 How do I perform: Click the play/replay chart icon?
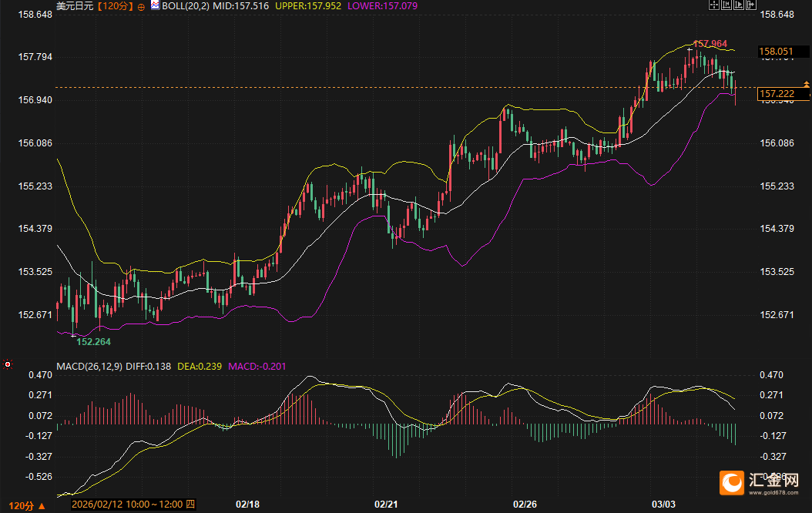point(740,5)
